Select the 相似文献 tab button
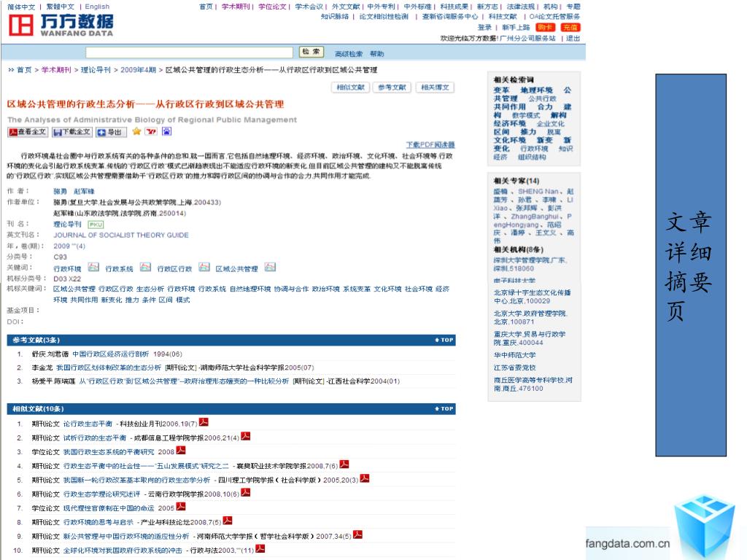Viewport: 747px width, 560px height. pos(350,87)
